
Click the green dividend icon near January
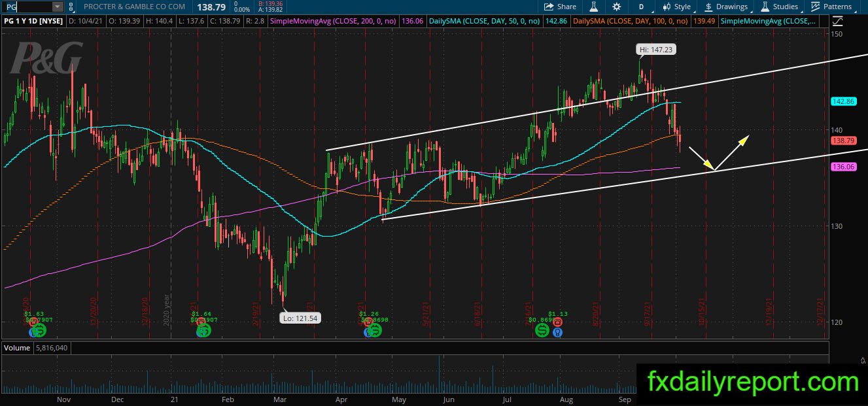(204, 331)
